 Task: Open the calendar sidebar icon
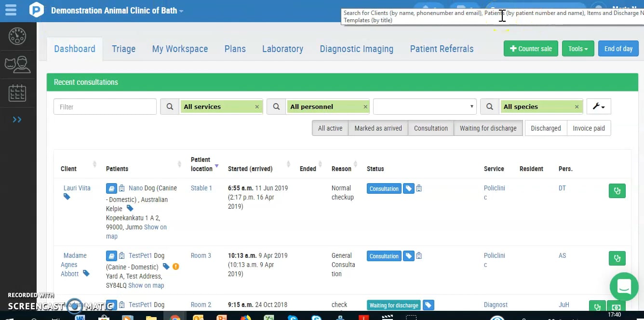[17, 93]
